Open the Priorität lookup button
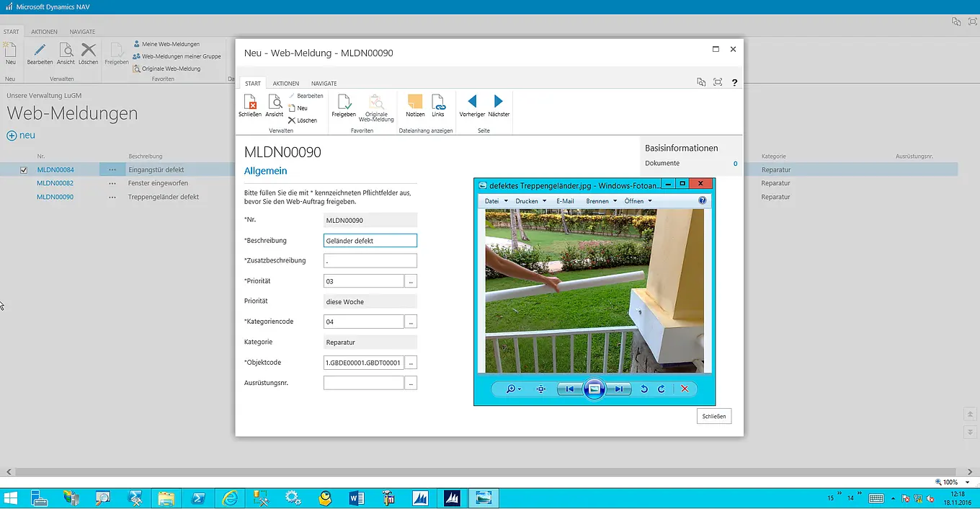The width and height of the screenshot is (980, 509). tap(411, 281)
